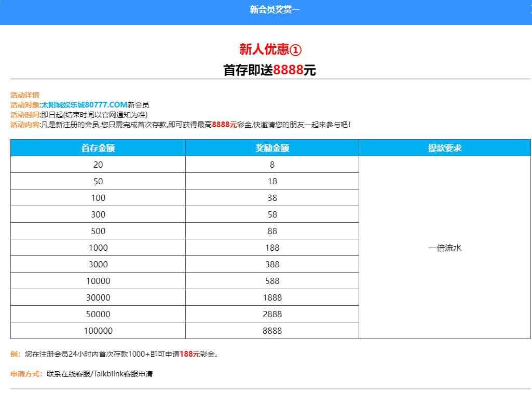
Task: Click the 一倍流水 requirement cell
Action: pos(445,248)
